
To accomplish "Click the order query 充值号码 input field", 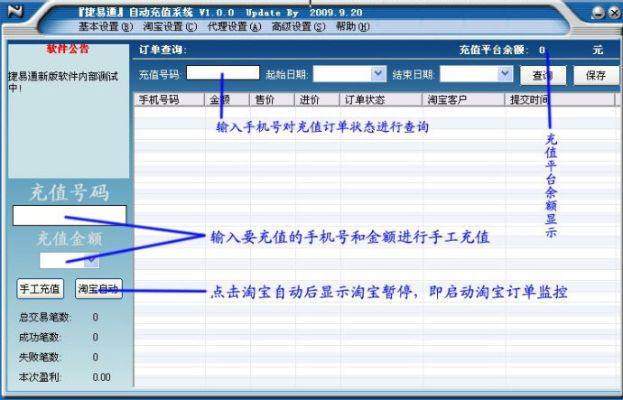I will (x=223, y=73).
